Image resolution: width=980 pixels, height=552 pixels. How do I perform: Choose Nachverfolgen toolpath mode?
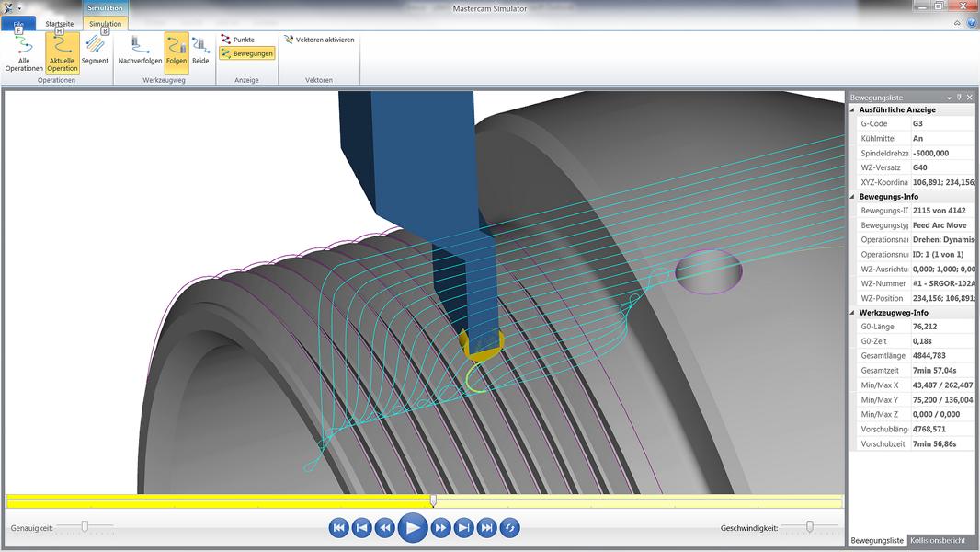point(140,50)
